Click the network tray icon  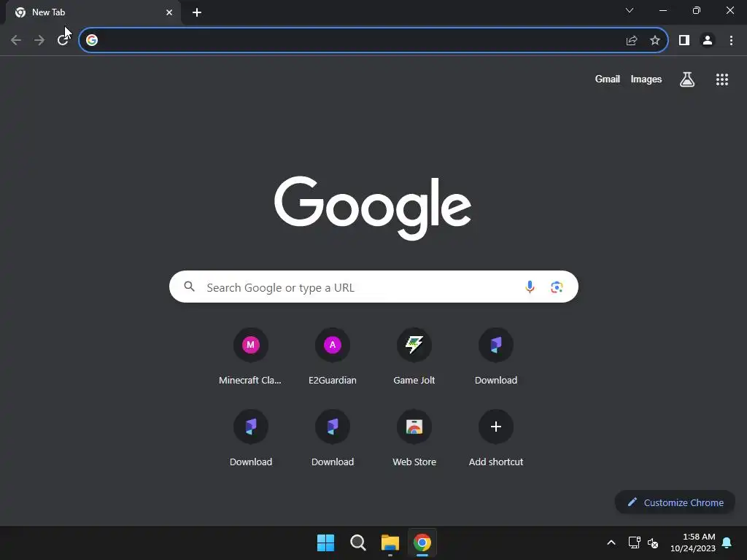click(x=634, y=542)
